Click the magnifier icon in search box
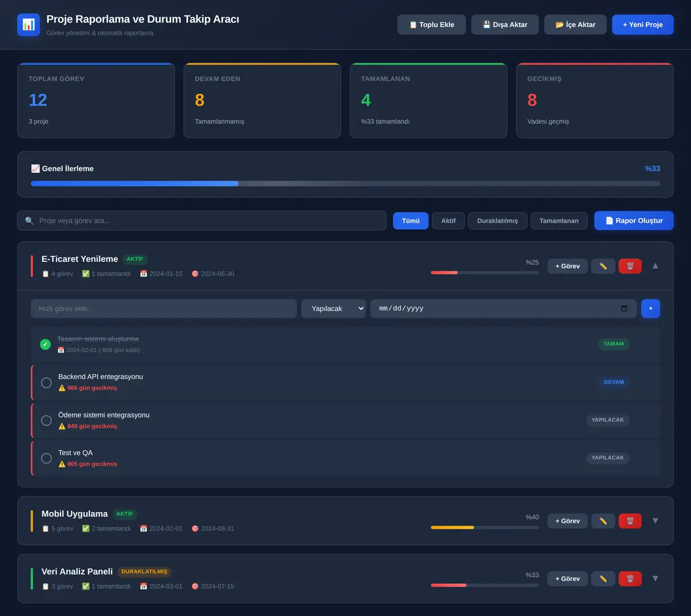This screenshot has height=616, width=691. pos(29,220)
